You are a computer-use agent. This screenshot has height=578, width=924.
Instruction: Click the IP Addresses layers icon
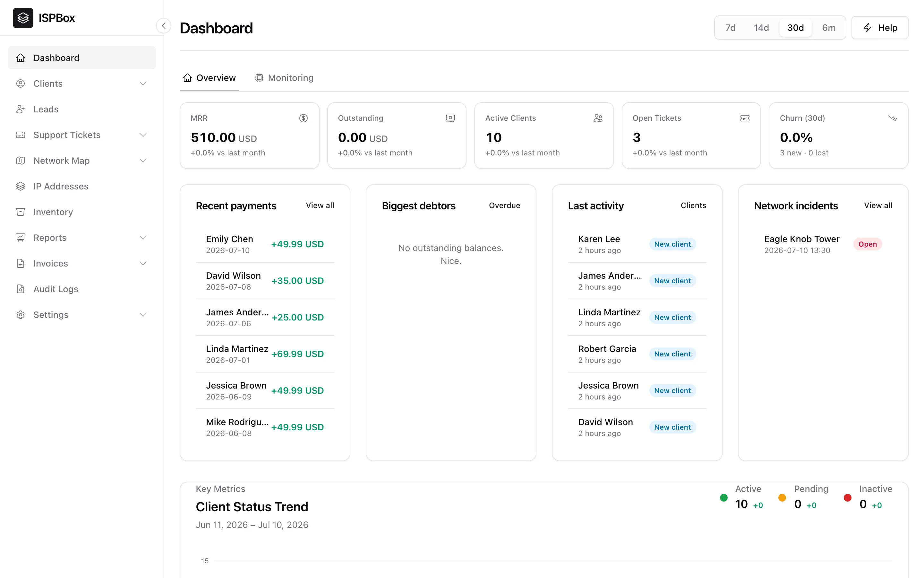[21, 186]
